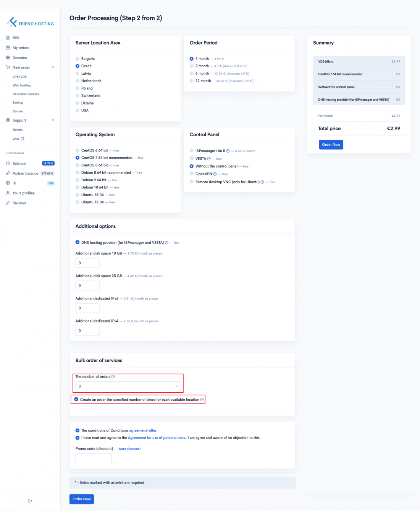Open the help icon next to OpenVPN

[215, 174]
